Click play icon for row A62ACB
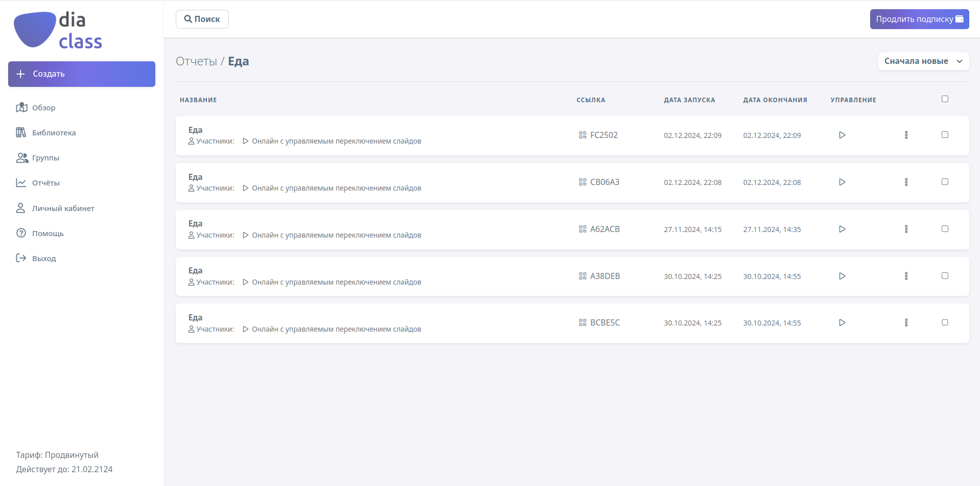980x486 pixels. tap(842, 229)
